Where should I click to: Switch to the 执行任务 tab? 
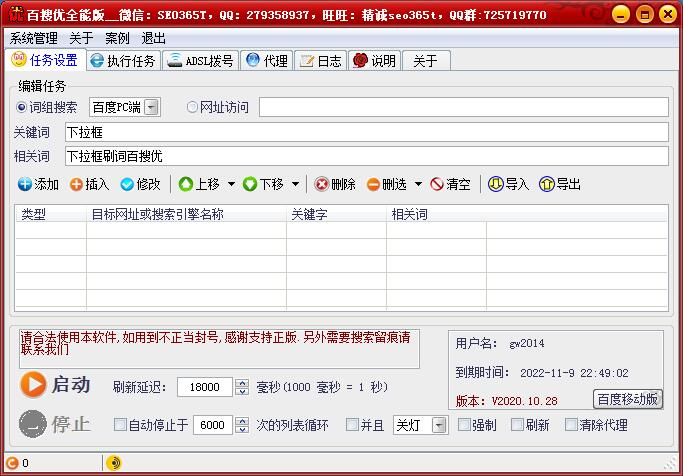click(x=124, y=61)
